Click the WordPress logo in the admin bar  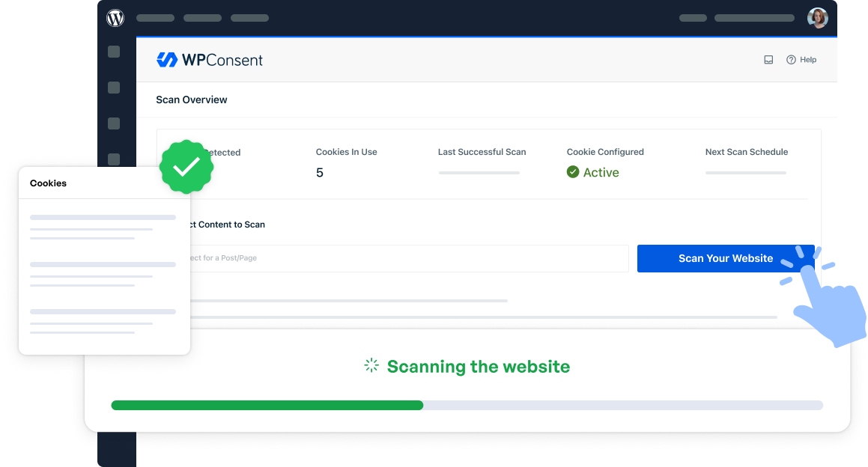[x=115, y=18]
